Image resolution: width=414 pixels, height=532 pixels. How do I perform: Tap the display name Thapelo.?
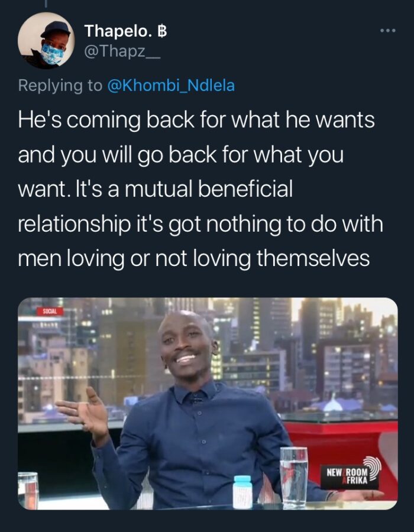pos(117,31)
